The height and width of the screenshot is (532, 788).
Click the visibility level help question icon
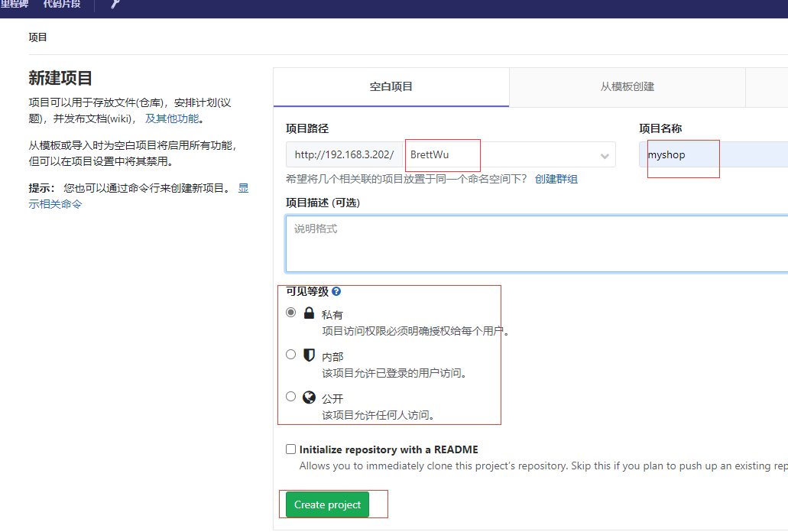pos(336,291)
